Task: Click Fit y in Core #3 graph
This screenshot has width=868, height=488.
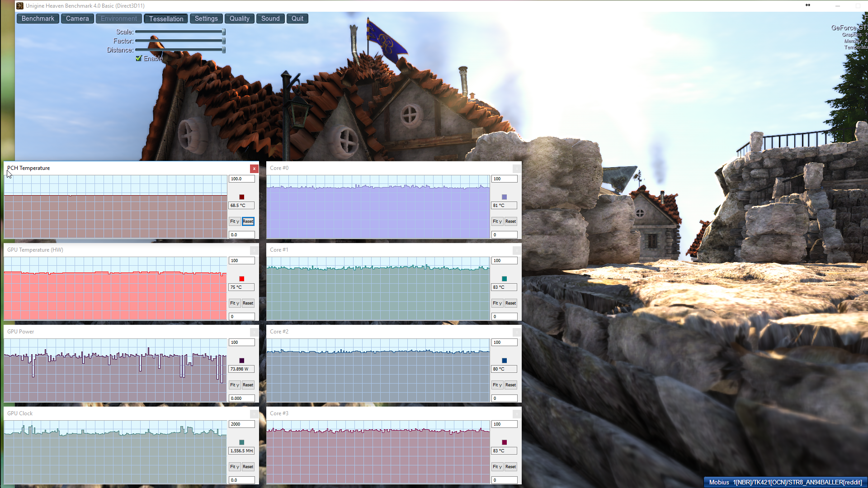Action: tap(497, 467)
